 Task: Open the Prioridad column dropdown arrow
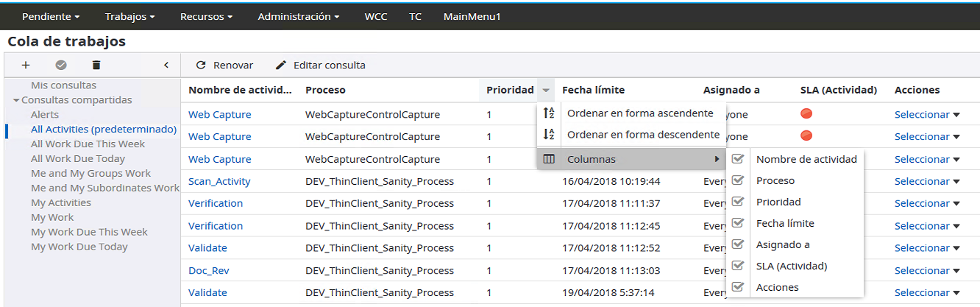[x=546, y=91]
